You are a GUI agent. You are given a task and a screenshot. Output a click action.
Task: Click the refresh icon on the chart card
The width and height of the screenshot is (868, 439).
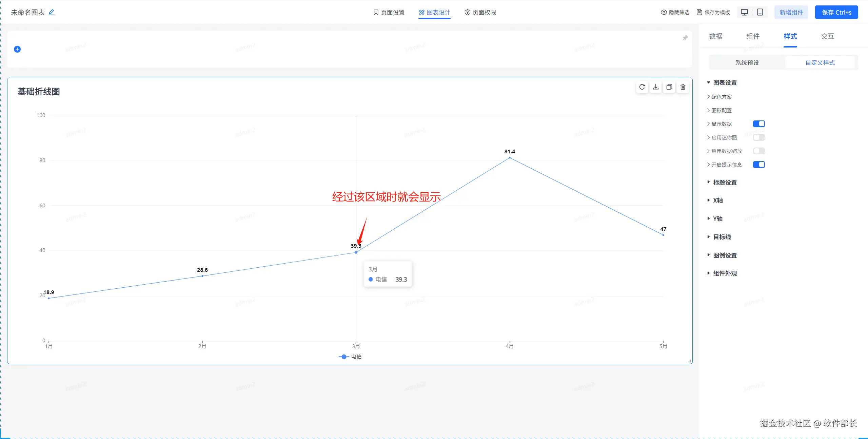(642, 87)
